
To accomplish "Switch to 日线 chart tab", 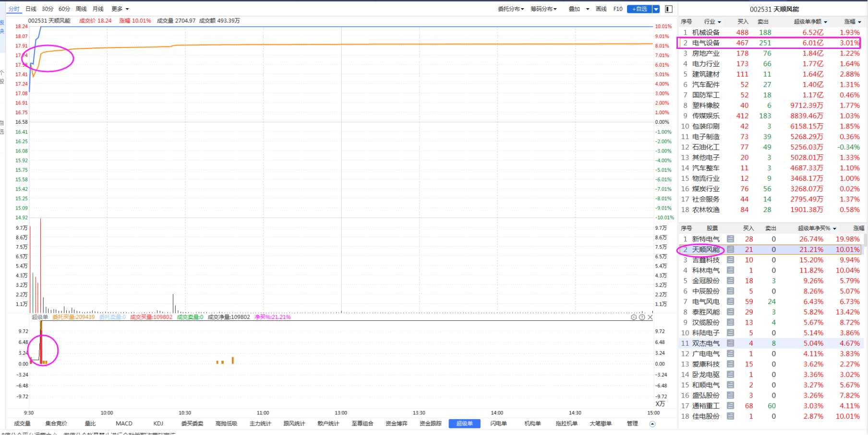I will (31, 9).
